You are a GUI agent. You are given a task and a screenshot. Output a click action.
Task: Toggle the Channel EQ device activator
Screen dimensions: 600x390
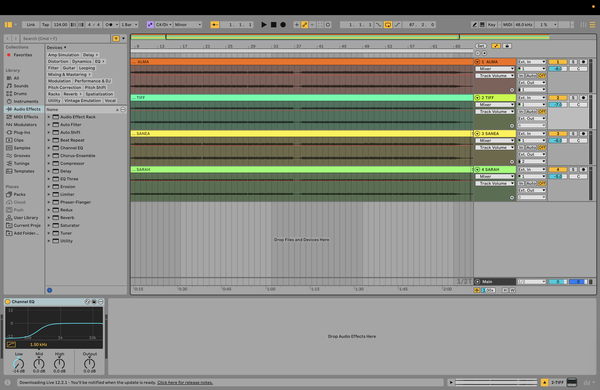[8, 302]
